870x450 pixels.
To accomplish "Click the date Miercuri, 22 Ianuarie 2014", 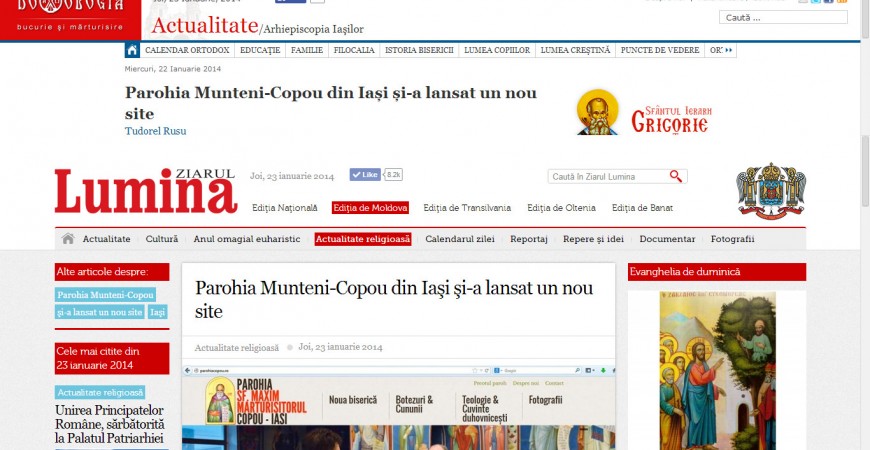I will (173, 69).
